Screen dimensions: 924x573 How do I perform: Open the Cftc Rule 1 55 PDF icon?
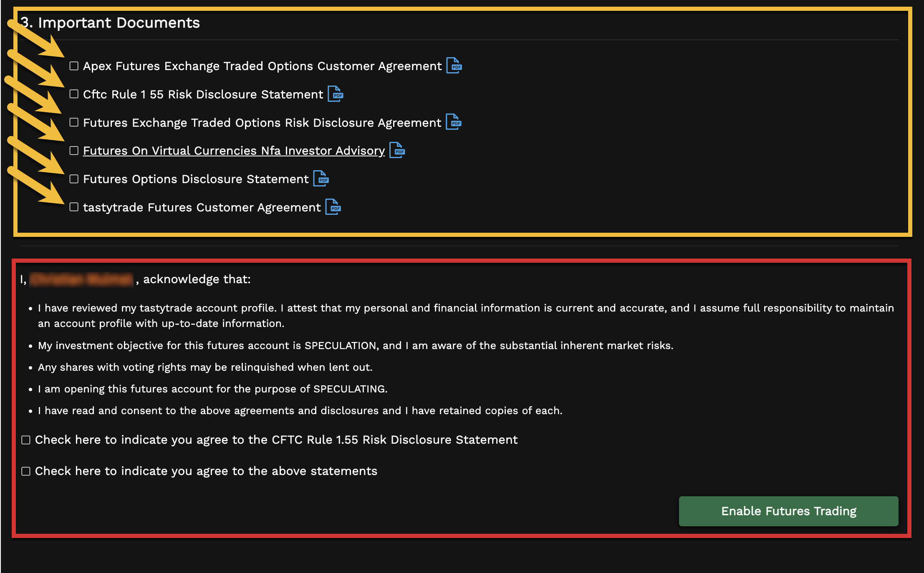(336, 94)
